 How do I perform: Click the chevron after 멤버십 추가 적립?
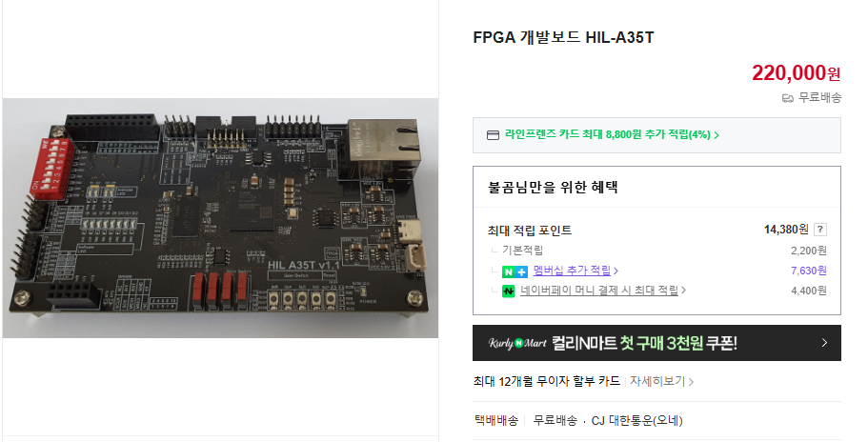[x=616, y=271]
